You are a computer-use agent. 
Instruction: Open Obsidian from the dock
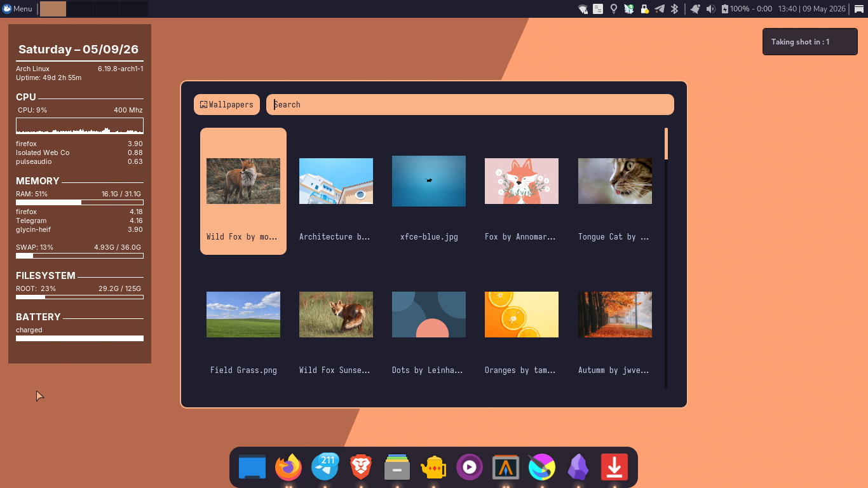pos(578,468)
